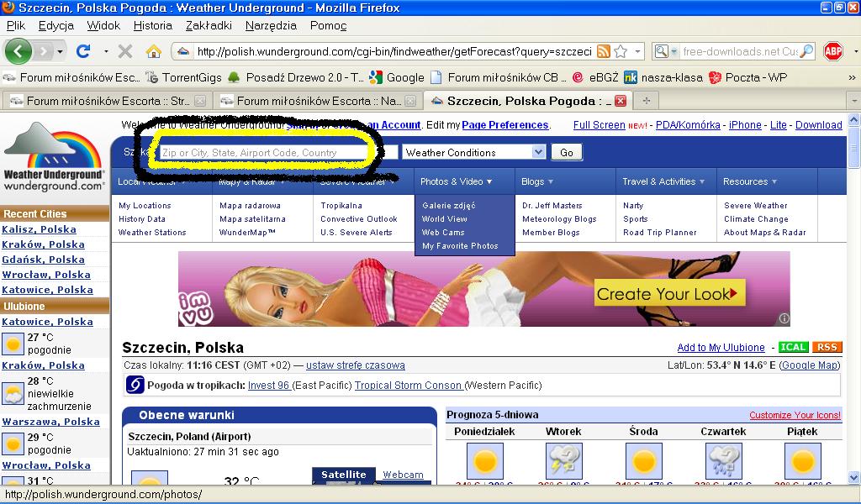Click the home icon in navigation toolbar
Image resolution: width=861 pixels, height=504 pixels.
click(x=153, y=51)
